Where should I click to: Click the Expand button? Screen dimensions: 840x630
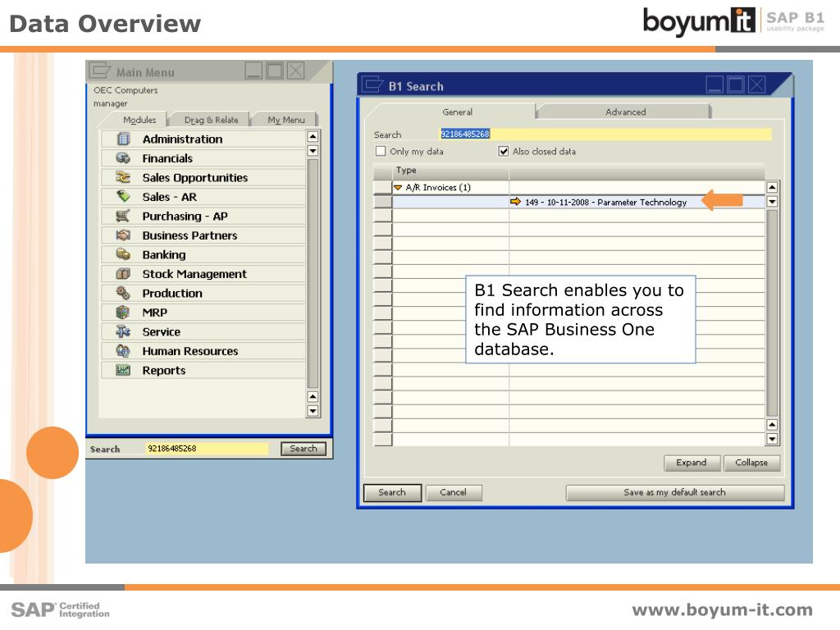point(692,463)
